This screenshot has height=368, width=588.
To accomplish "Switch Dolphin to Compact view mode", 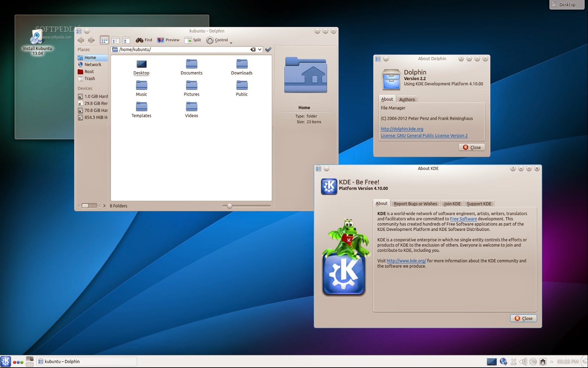I will tap(115, 40).
